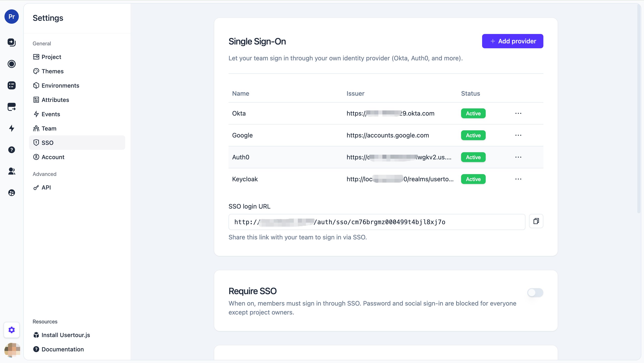The image size is (644, 363).
Task: Open the group-in-circle sidebar icon
Action: coord(11,193)
